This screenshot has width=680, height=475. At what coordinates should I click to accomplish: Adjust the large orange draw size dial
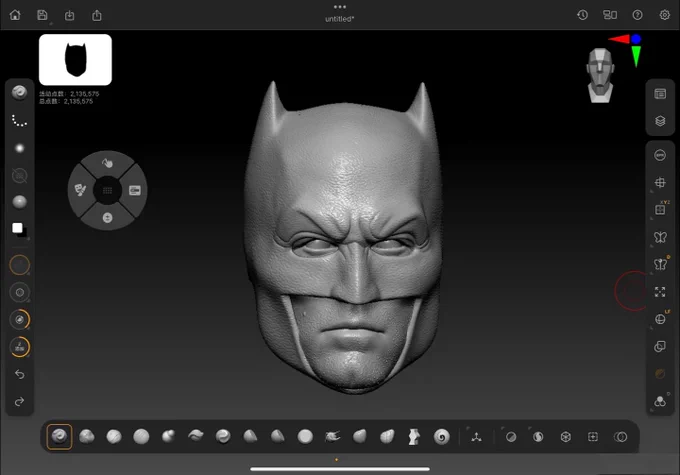20,265
